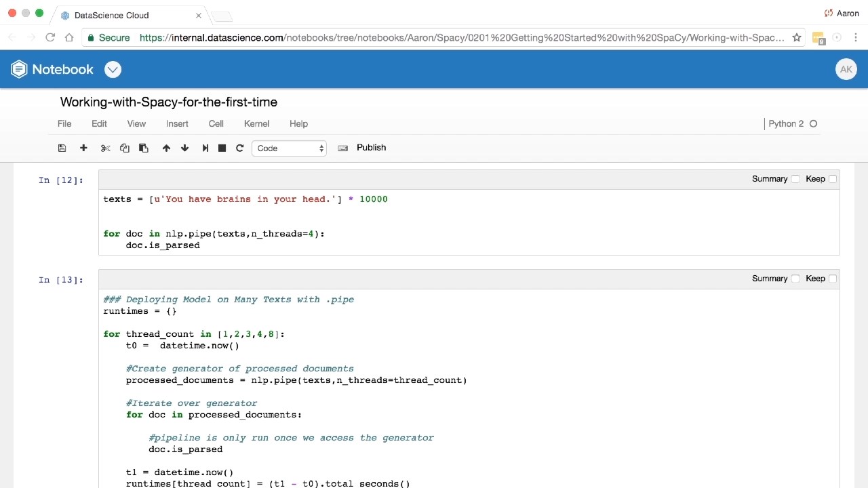Screen dimensions: 868x488
Task: Toggle Keep checkbox for cell In [12]
Action: point(833,179)
